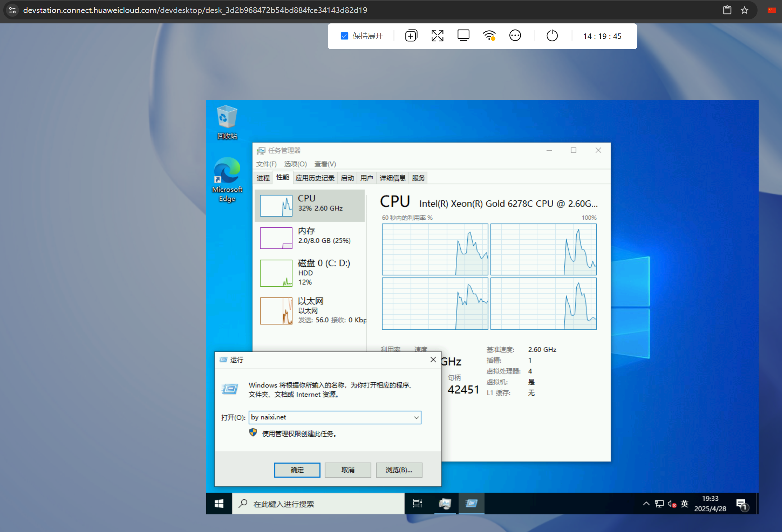Click the monitor display icon
This screenshot has width=782, height=532.
pos(463,36)
